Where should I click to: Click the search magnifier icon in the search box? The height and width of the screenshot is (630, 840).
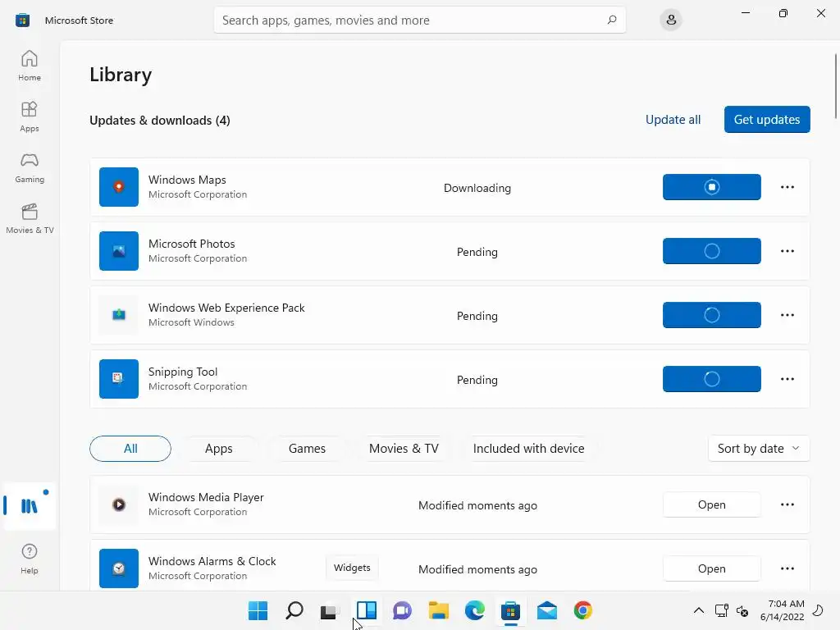tap(612, 20)
